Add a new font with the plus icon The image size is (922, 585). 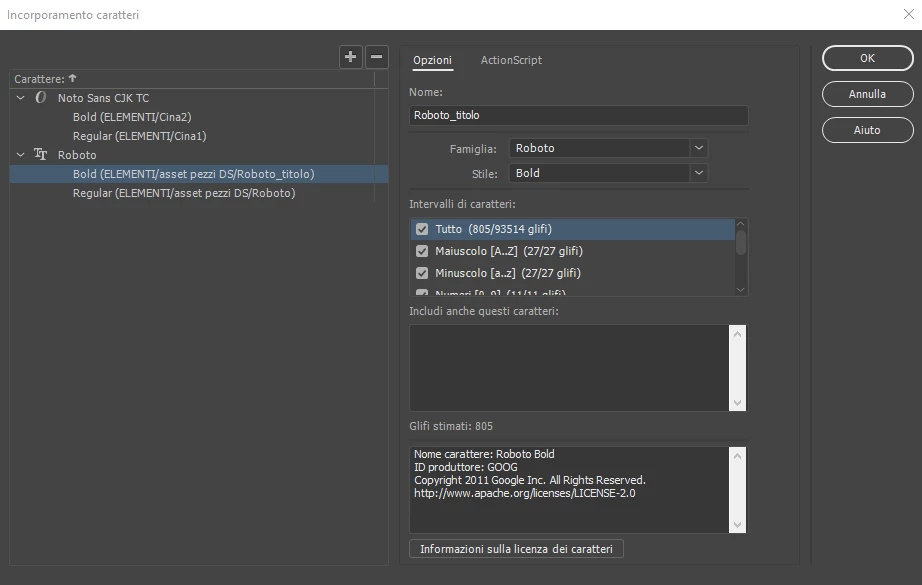pyautogui.click(x=350, y=57)
